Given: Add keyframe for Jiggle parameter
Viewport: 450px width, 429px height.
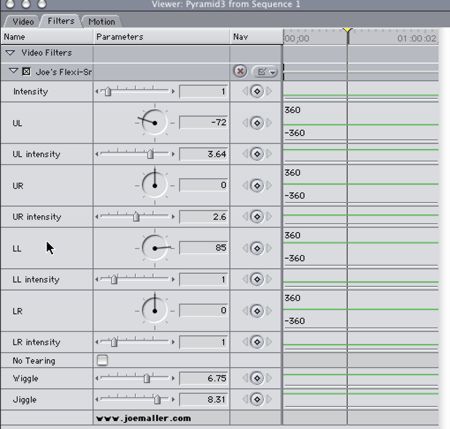Looking at the screenshot, I should 257,399.
